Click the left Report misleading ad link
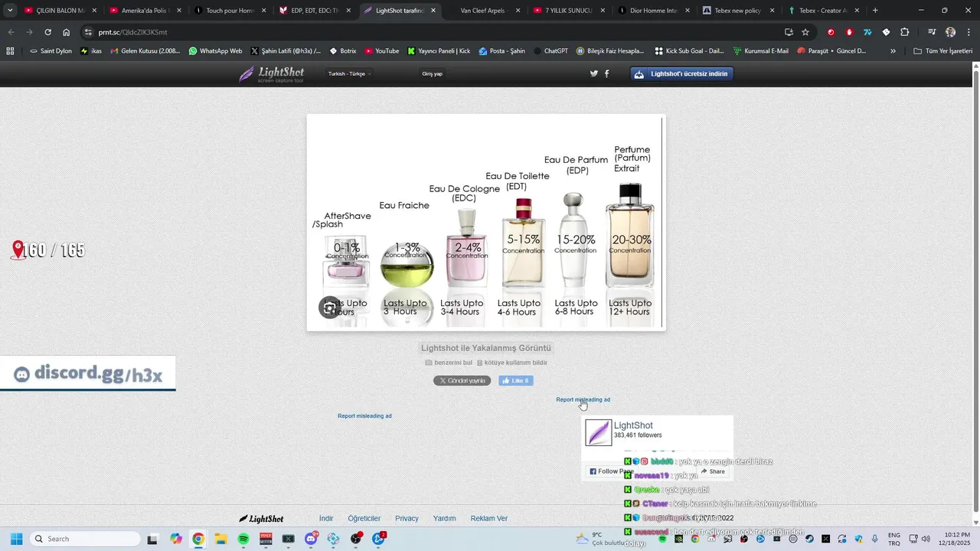 [x=364, y=416]
